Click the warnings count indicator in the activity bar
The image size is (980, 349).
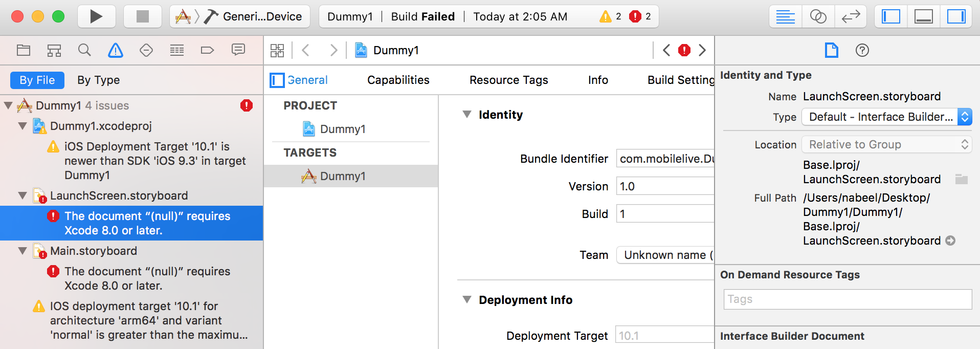[x=611, y=16]
